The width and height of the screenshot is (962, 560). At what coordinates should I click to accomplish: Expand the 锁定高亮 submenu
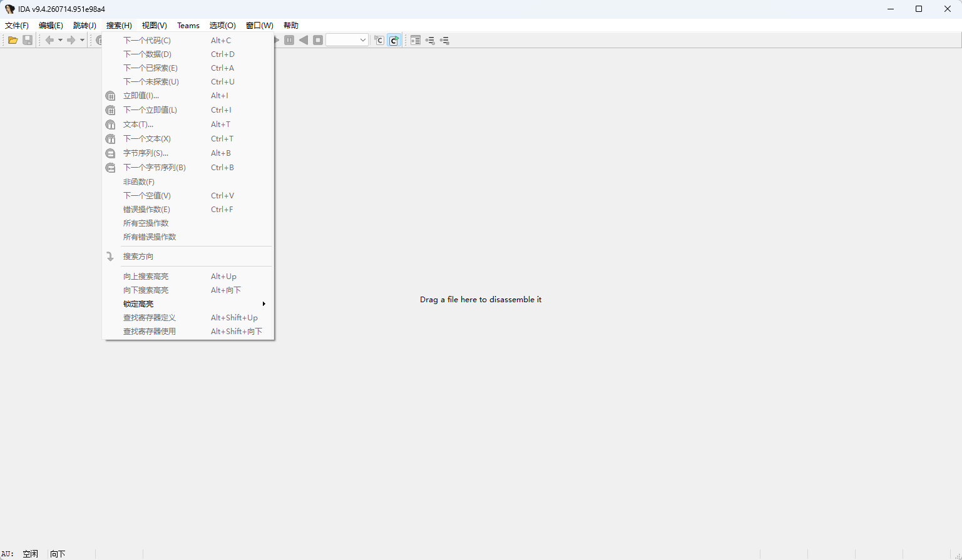pos(188,304)
